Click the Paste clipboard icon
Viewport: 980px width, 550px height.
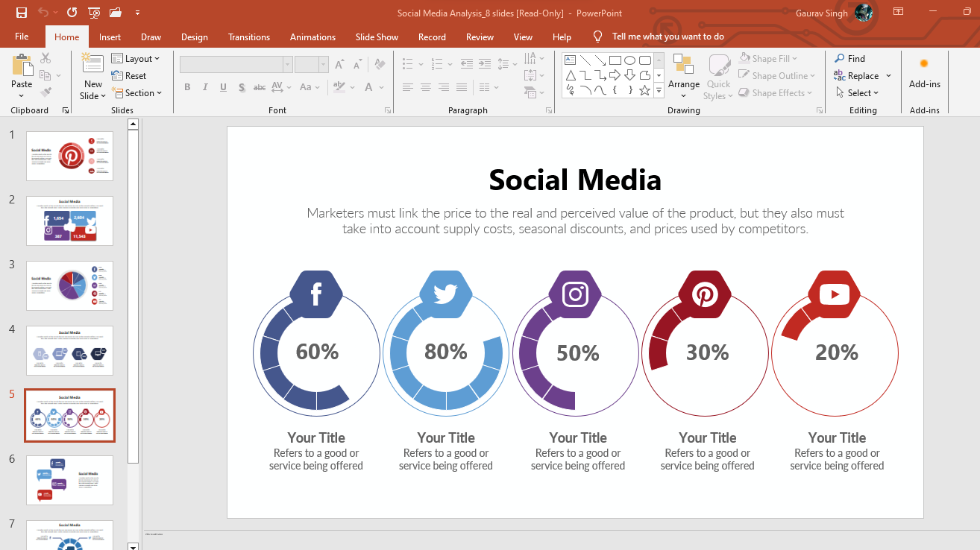(22, 66)
